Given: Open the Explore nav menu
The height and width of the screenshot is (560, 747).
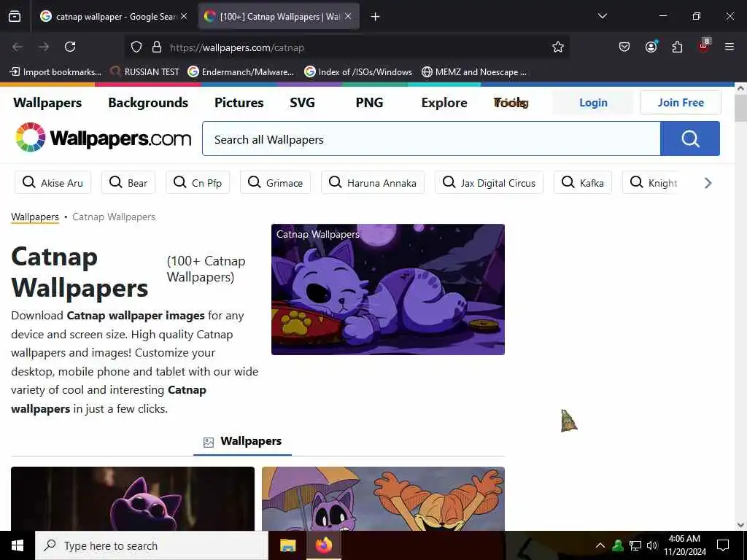Looking at the screenshot, I should (x=444, y=103).
